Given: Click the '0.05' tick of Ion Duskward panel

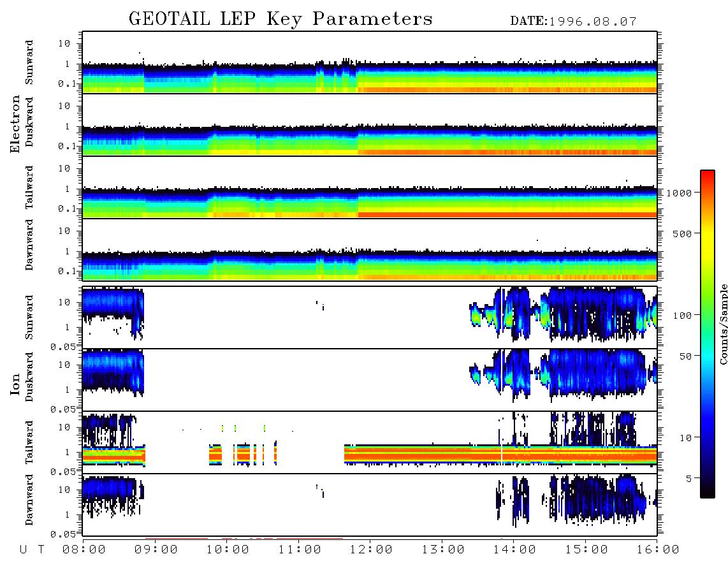Looking at the screenshot, I should [63, 409].
